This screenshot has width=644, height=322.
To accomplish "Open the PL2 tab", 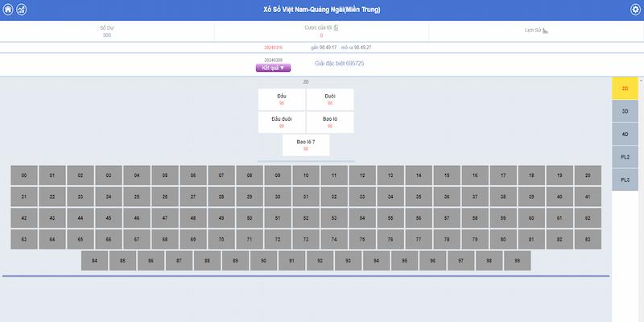I will [x=625, y=156].
